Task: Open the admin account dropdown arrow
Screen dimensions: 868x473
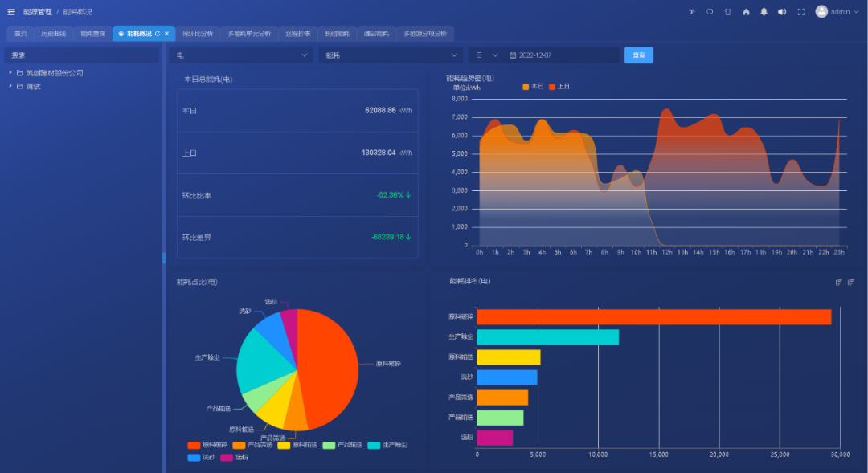Action: pos(857,11)
